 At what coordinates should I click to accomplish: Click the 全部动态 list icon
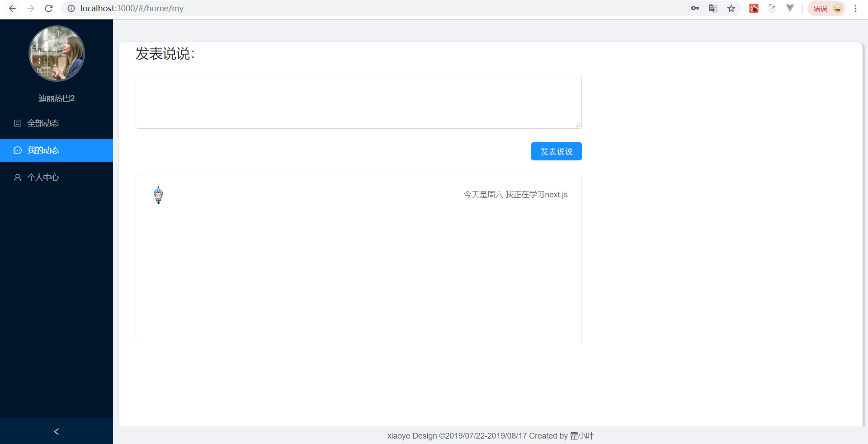coord(18,123)
